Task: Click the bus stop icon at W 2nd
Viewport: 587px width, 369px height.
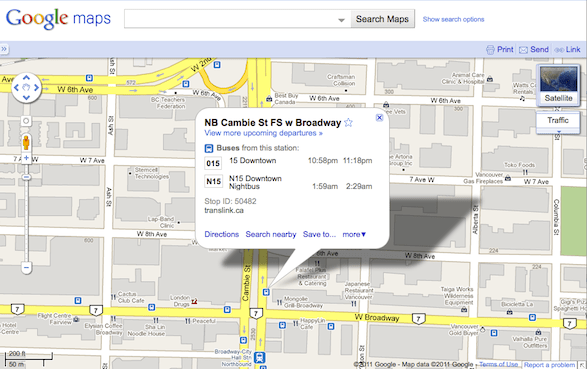Action: 217,65
